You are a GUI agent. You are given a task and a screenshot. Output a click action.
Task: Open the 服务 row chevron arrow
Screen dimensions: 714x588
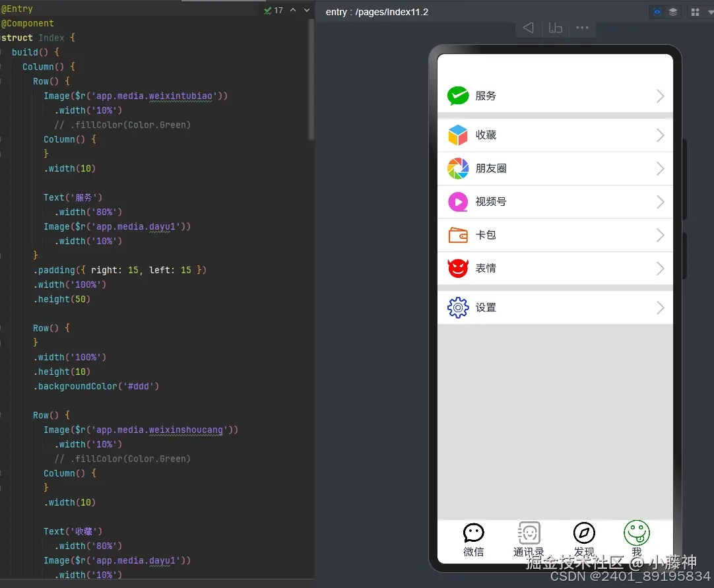(661, 96)
